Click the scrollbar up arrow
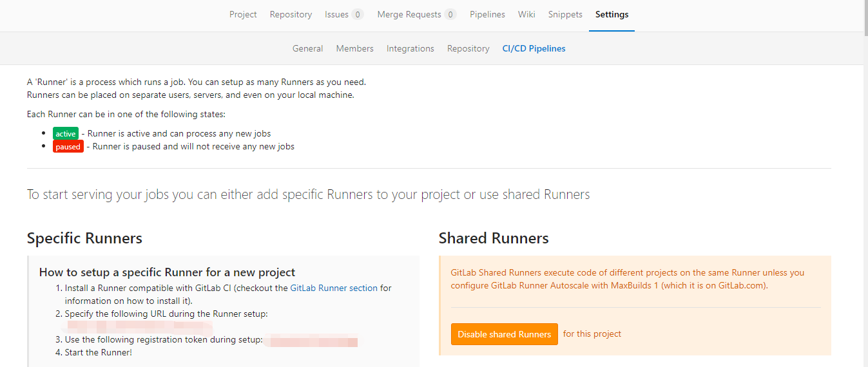 pos(863,5)
